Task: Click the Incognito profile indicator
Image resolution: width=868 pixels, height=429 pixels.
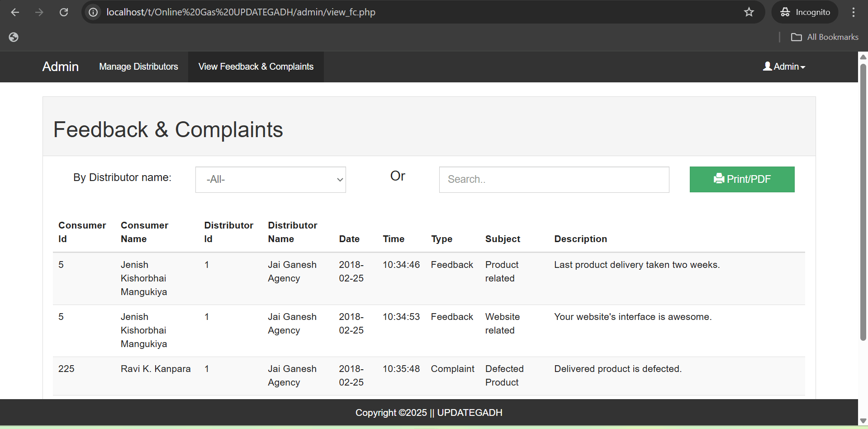Action: (x=805, y=12)
